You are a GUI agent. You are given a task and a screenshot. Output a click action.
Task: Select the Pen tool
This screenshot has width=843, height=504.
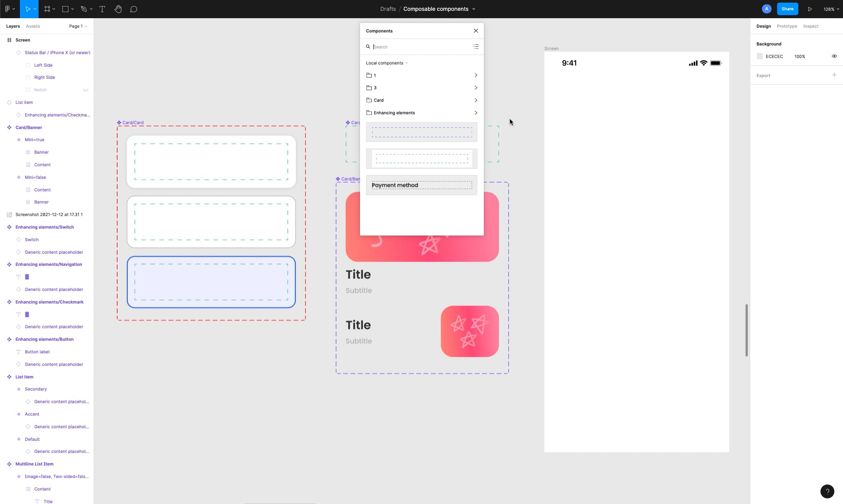click(84, 9)
